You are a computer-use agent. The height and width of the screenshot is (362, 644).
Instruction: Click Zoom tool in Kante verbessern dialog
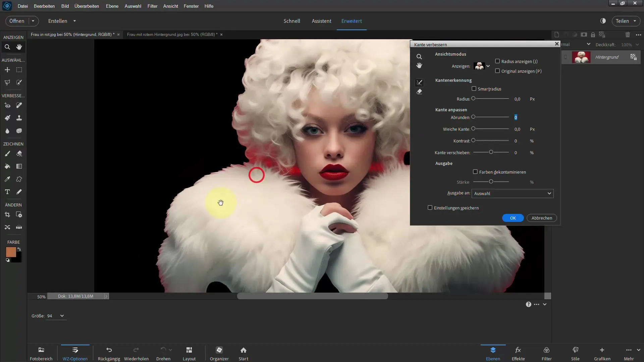click(419, 57)
